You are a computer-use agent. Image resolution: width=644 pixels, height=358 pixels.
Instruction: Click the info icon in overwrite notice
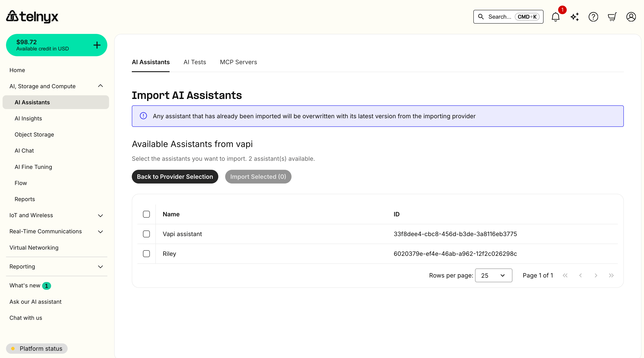point(143,116)
